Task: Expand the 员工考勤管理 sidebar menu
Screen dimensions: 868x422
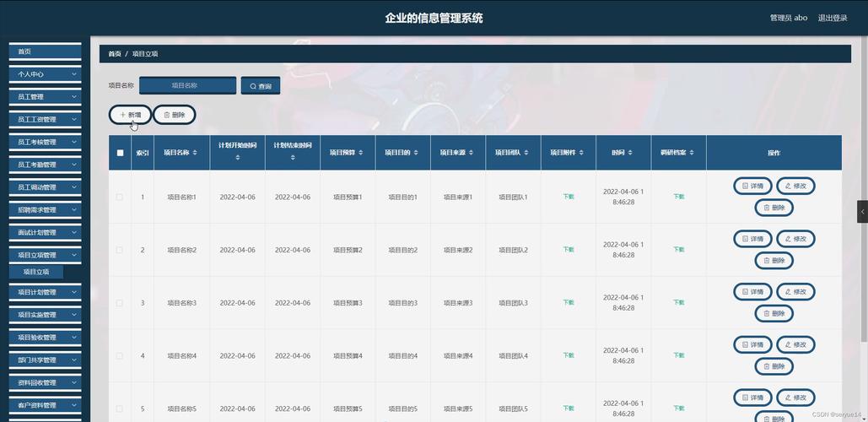Action: point(46,165)
